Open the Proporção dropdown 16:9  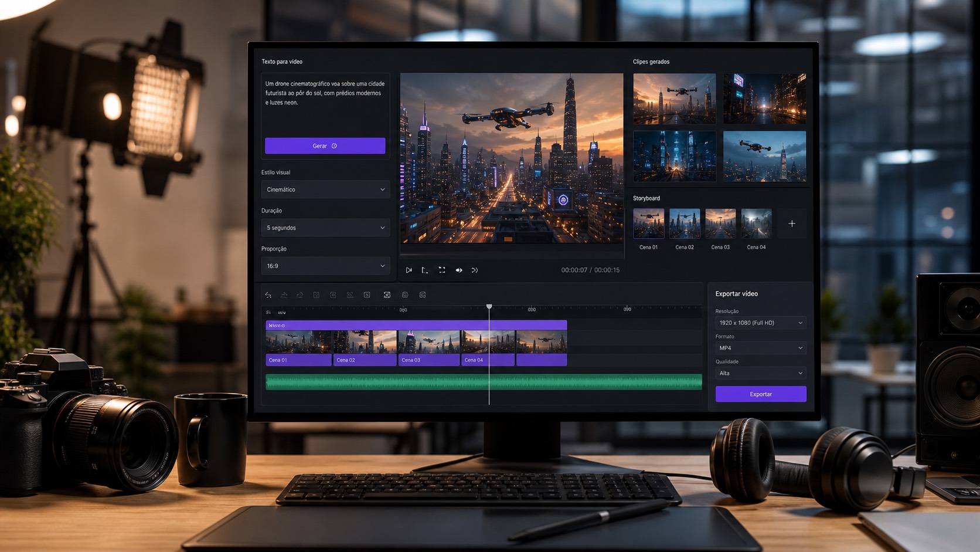point(325,266)
